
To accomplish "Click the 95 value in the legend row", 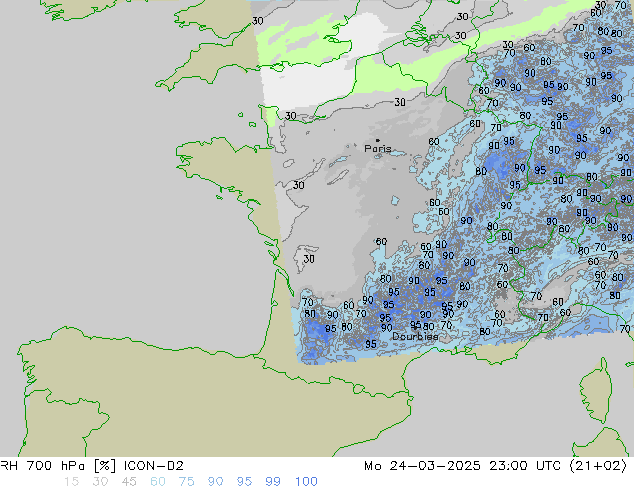I will tap(244, 482).
